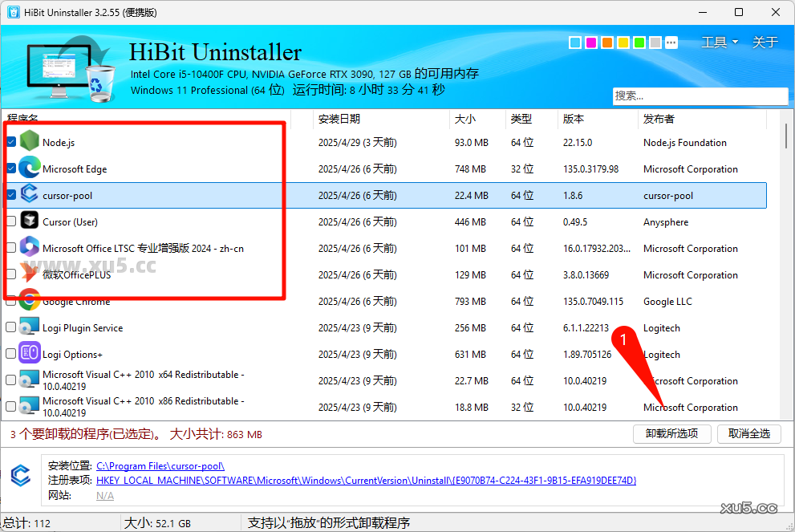This screenshot has height=532, width=795.
Task: Click the Cursor (User) app icon
Action: point(29,221)
